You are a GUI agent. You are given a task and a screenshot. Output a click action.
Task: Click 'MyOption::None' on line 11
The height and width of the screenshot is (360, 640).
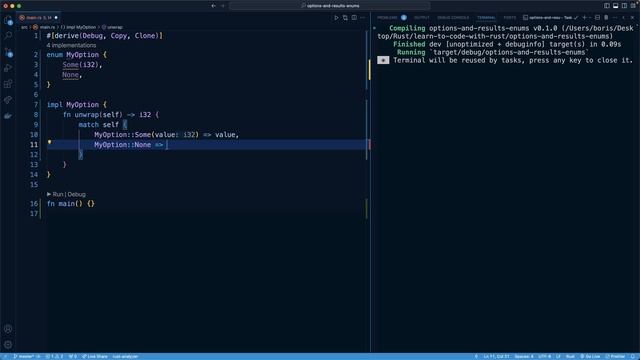click(x=122, y=144)
